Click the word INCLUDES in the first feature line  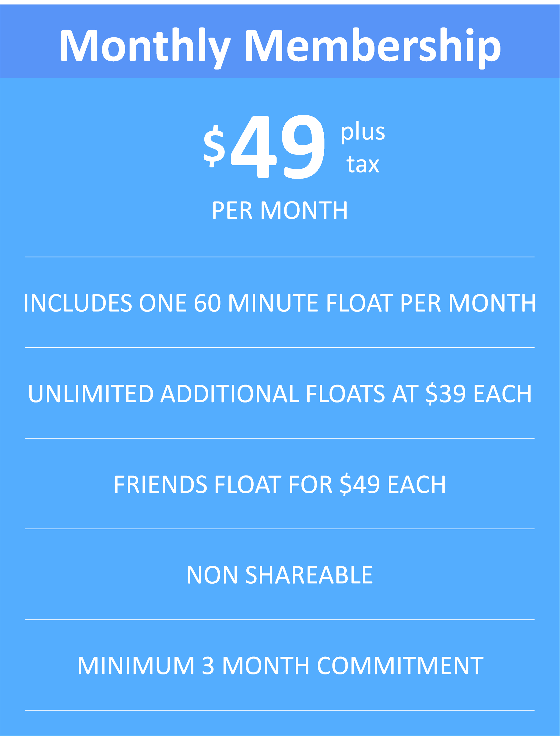pyautogui.click(x=78, y=303)
